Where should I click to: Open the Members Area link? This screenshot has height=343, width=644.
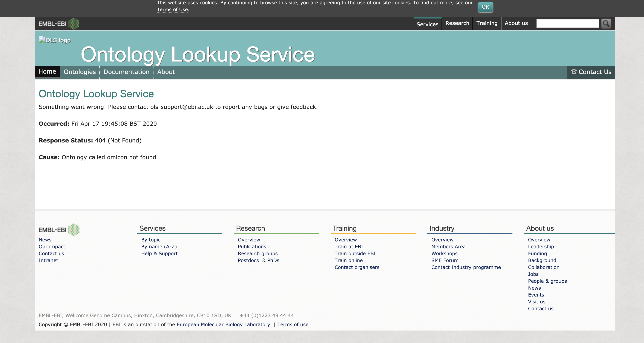point(448,247)
